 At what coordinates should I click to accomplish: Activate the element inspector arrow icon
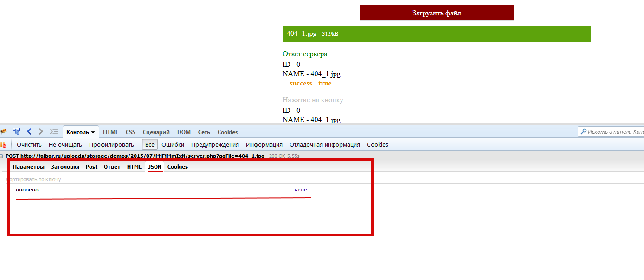[16, 132]
